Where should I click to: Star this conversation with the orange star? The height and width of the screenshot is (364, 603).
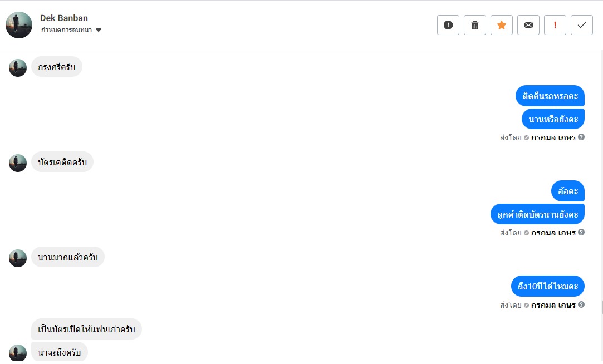coord(502,25)
